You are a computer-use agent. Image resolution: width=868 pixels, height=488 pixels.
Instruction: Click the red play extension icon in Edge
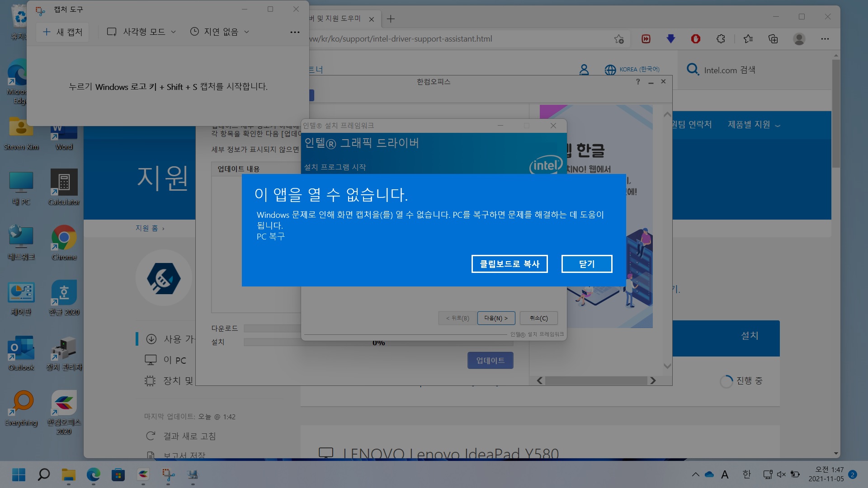[646, 39]
